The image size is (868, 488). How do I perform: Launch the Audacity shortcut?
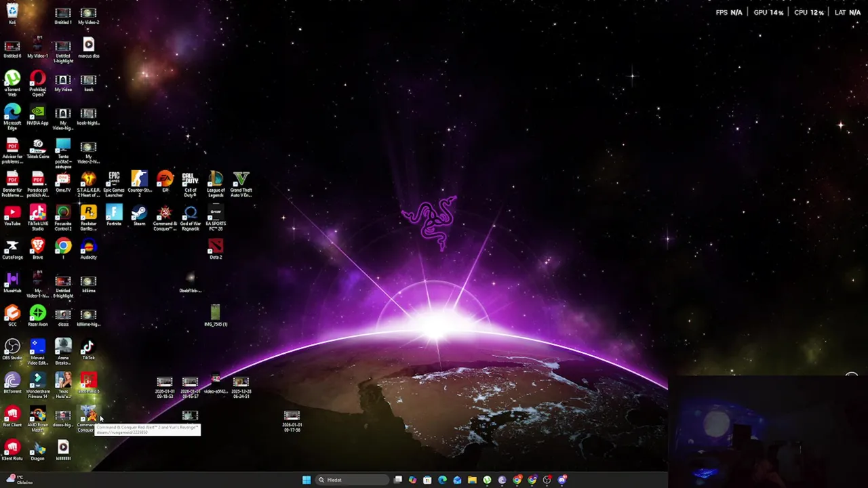(x=88, y=249)
